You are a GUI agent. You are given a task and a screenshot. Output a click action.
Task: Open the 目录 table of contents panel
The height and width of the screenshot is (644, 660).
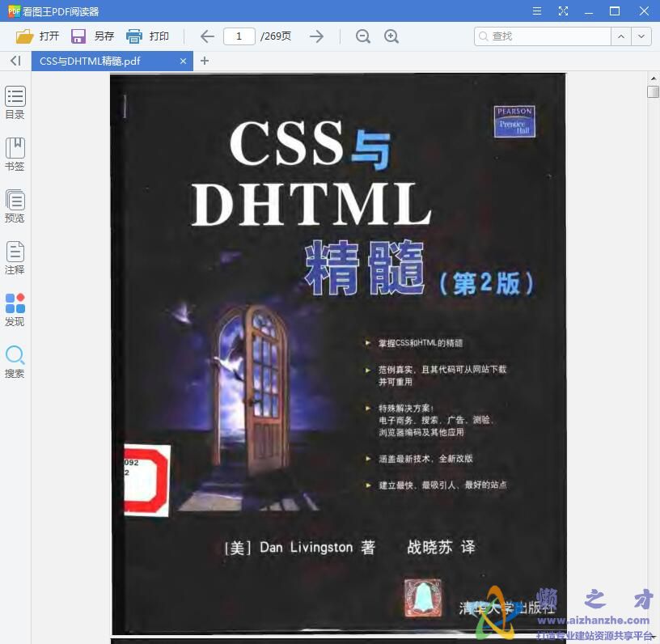15,103
